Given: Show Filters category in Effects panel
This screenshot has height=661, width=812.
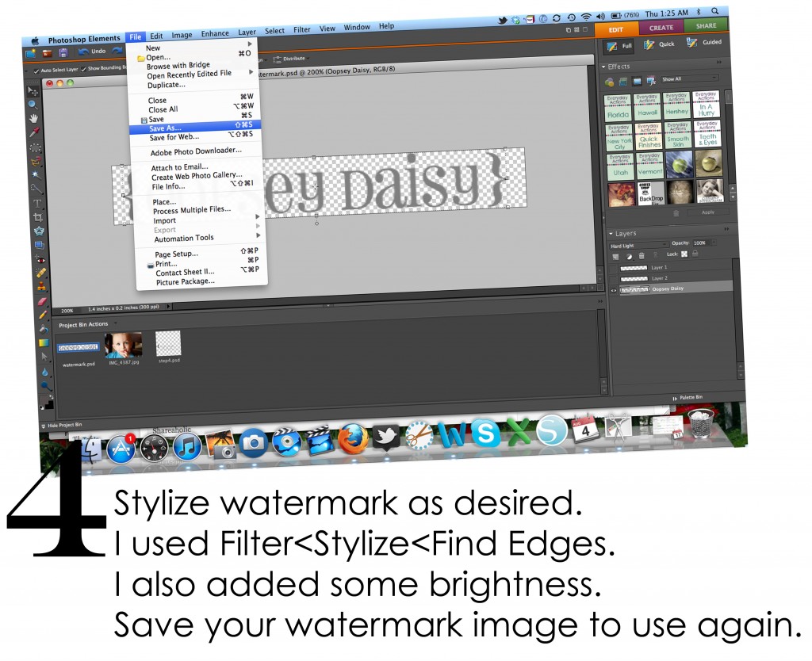Looking at the screenshot, I should click(x=609, y=82).
